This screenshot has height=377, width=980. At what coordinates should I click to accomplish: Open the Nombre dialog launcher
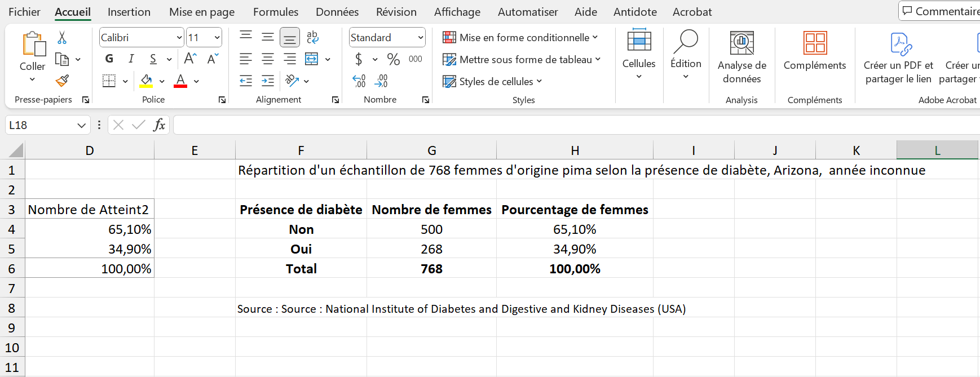coord(426,100)
